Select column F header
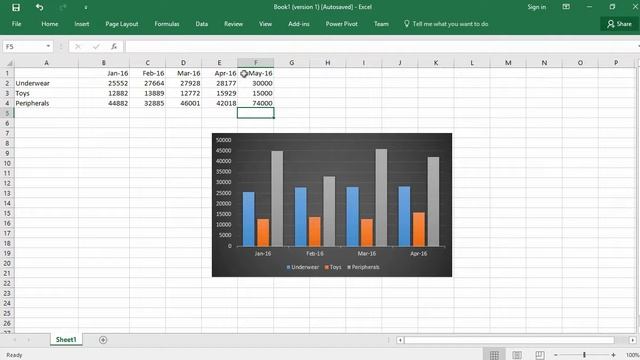Viewport: 640px width, 360px height. coord(256,63)
